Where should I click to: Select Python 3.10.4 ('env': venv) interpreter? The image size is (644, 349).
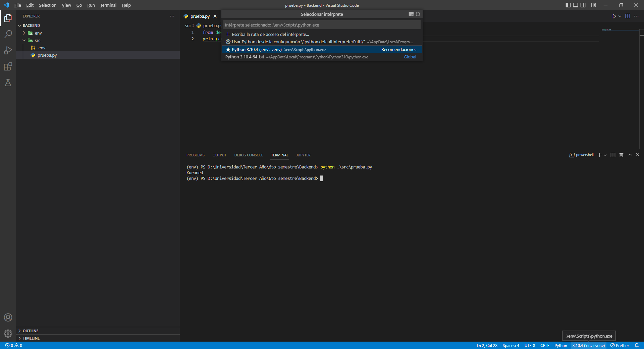pyautogui.click(x=322, y=49)
